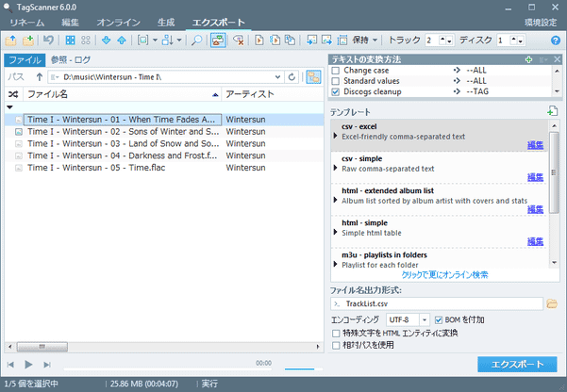Screen dimensions: 567x392
Task: Enable the Standard values checkbox
Action: point(336,81)
